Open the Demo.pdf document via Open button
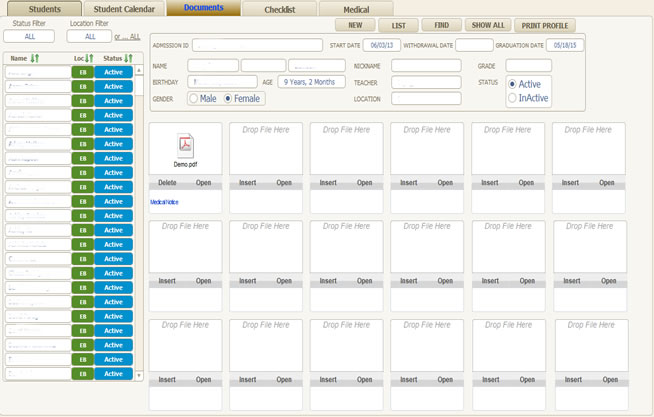The image size is (654, 417). click(x=204, y=183)
